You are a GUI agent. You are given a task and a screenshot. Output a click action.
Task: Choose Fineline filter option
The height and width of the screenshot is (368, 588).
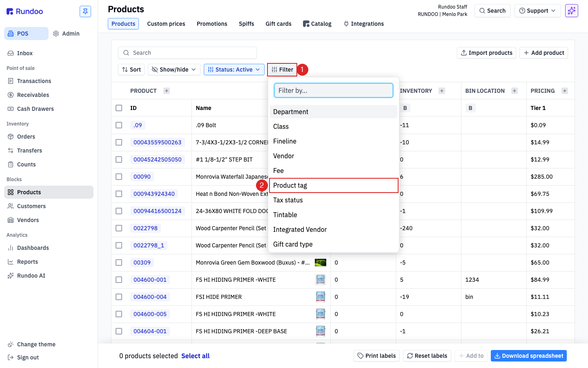334,141
